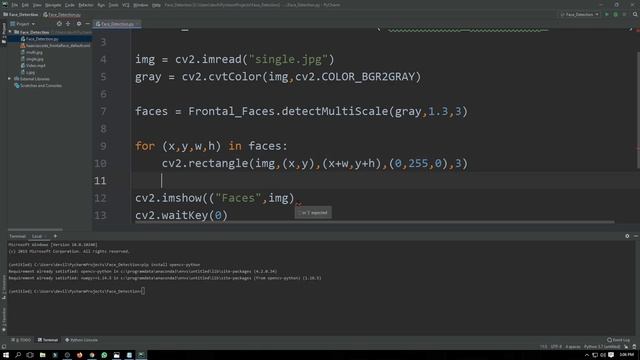The width and height of the screenshot is (640, 360).
Task: Open the Windows Start menu
Action: [x=6, y=355]
